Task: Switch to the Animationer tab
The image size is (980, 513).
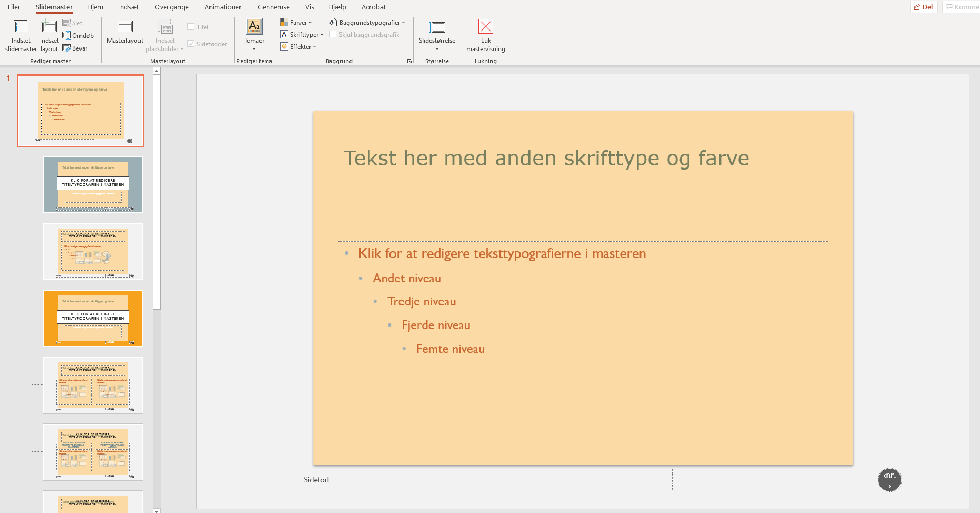Action: pyautogui.click(x=223, y=7)
